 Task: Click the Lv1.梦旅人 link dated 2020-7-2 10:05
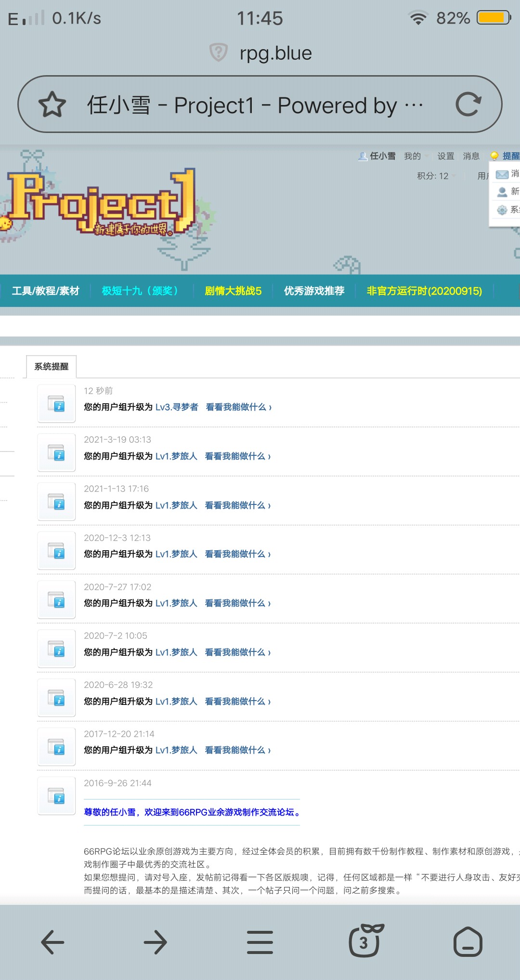[176, 652]
